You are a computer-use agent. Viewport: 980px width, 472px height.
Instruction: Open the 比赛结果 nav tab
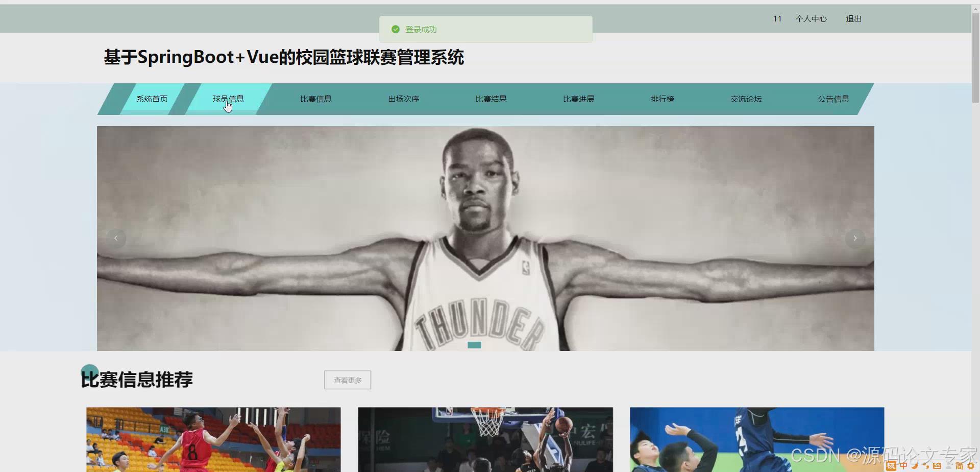pyautogui.click(x=491, y=99)
